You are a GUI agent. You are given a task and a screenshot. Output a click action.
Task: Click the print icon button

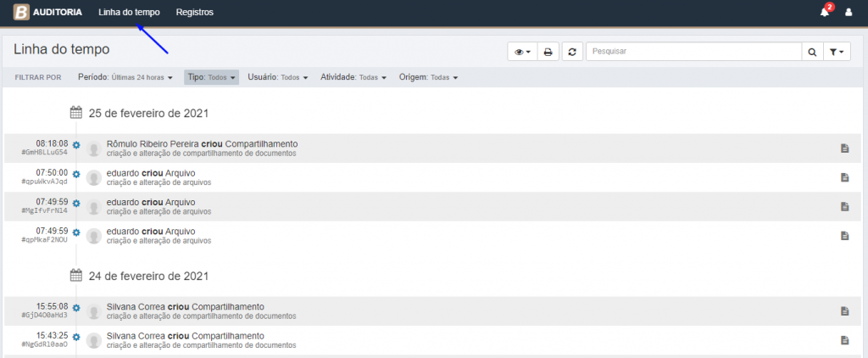(548, 53)
